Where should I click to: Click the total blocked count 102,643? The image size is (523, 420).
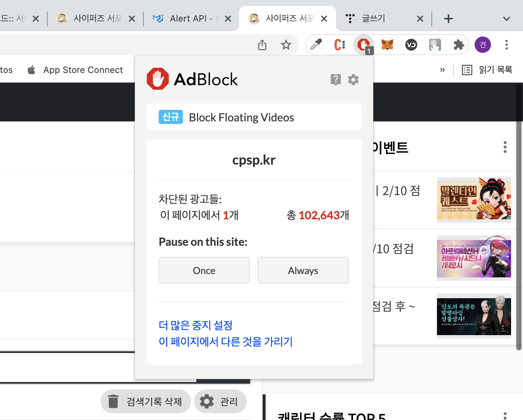point(319,215)
